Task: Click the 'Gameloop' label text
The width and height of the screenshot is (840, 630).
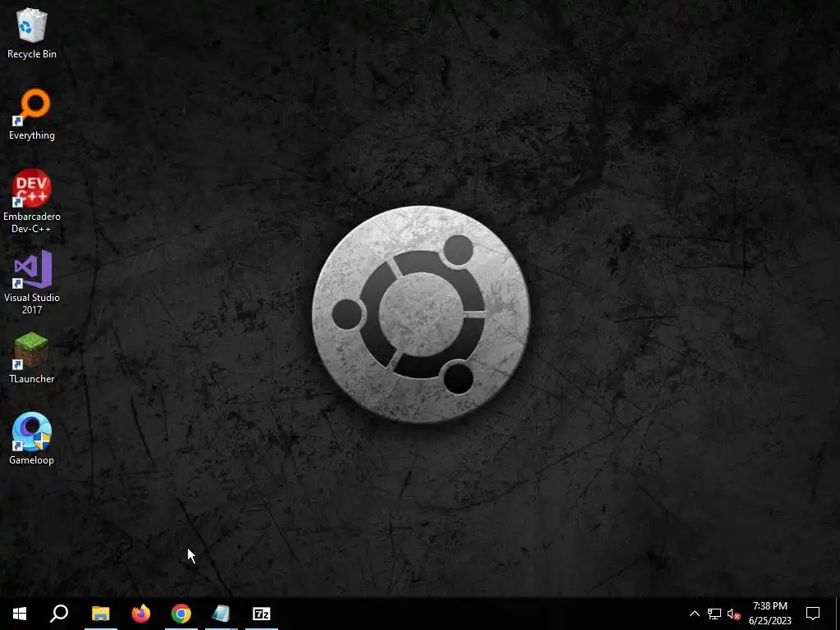Action: click(32, 460)
